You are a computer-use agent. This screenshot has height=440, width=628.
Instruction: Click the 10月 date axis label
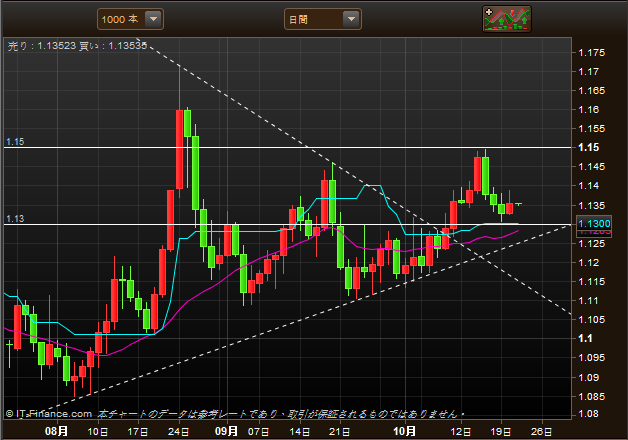click(x=404, y=431)
